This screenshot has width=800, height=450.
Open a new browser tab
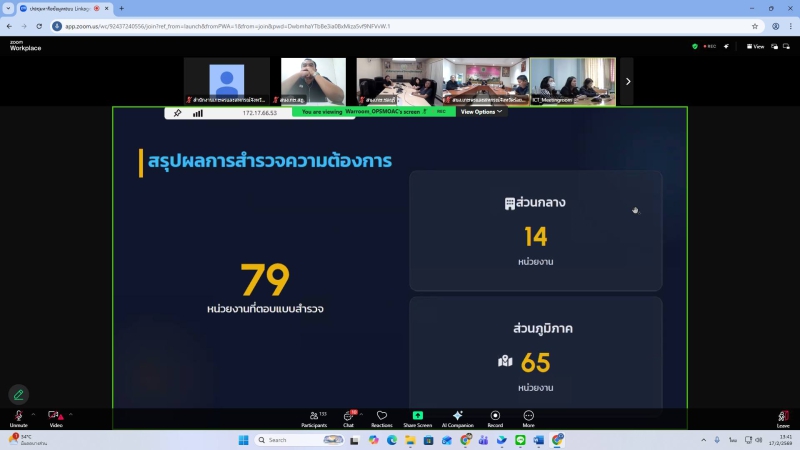click(122, 8)
